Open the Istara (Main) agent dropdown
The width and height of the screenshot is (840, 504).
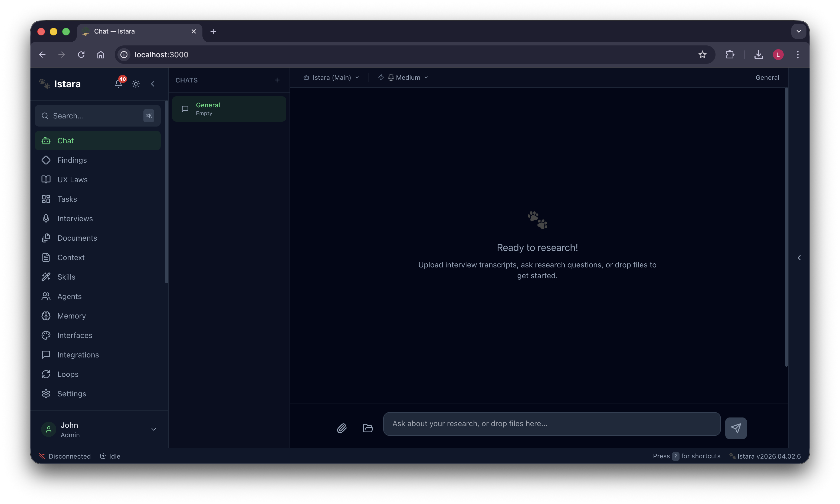(x=331, y=78)
